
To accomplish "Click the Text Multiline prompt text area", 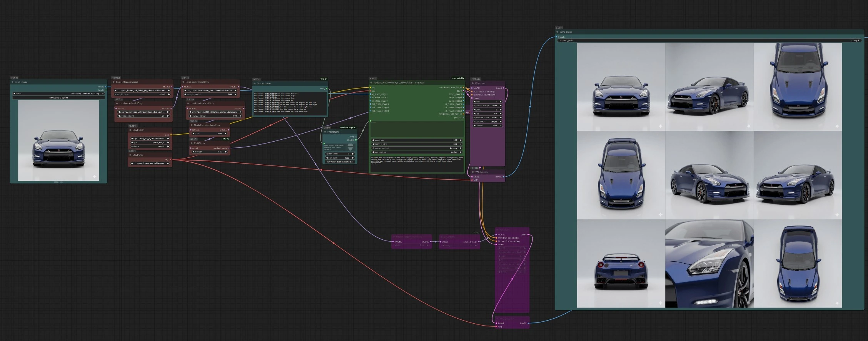I will (290, 103).
